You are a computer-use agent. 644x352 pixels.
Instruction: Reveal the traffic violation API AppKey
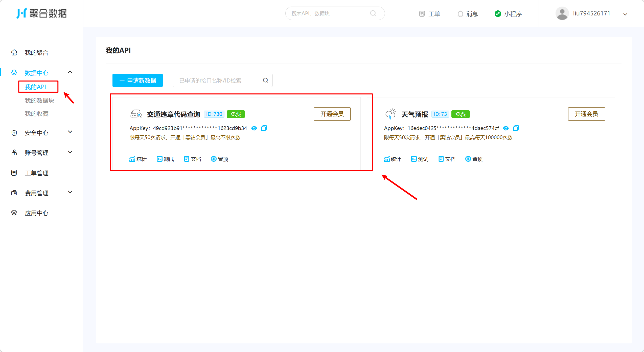pyautogui.click(x=254, y=128)
